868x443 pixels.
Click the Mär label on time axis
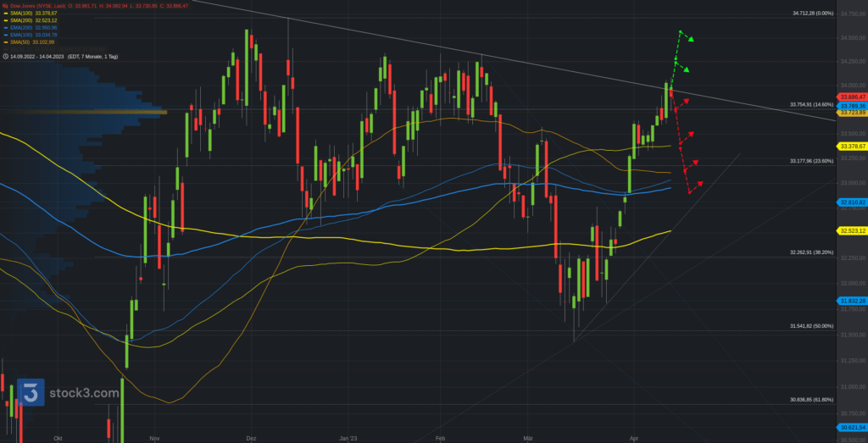coord(528,438)
